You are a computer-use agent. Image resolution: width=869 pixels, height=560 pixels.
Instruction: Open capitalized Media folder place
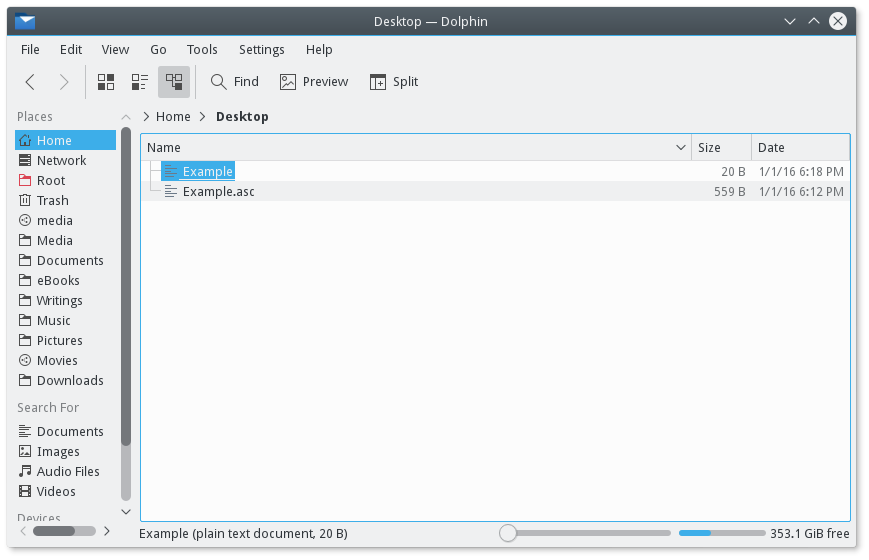65,240
